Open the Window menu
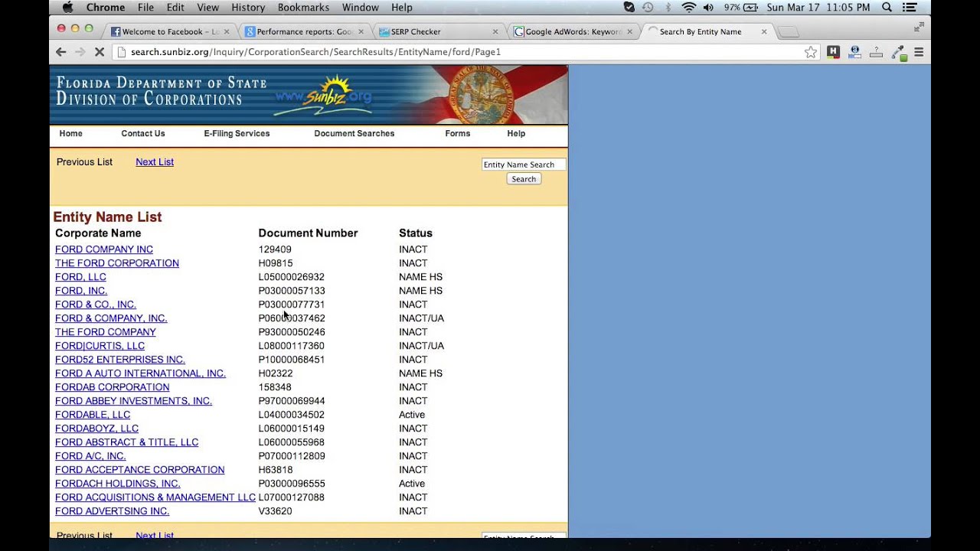The height and width of the screenshot is (551, 980). [x=360, y=8]
